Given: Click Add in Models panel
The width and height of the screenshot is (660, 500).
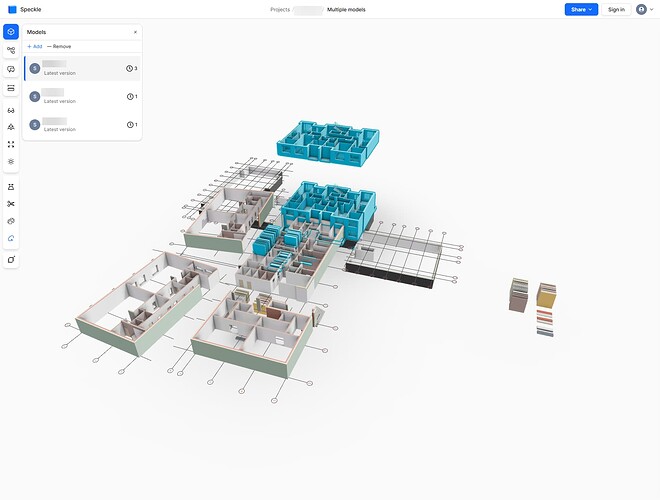Looking at the screenshot, I should tap(35, 46).
